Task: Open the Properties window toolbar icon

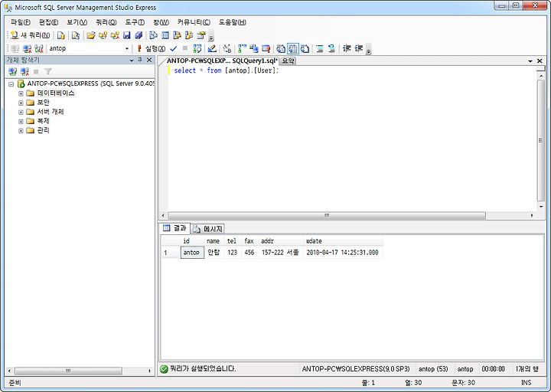Action: tap(201, 35)
